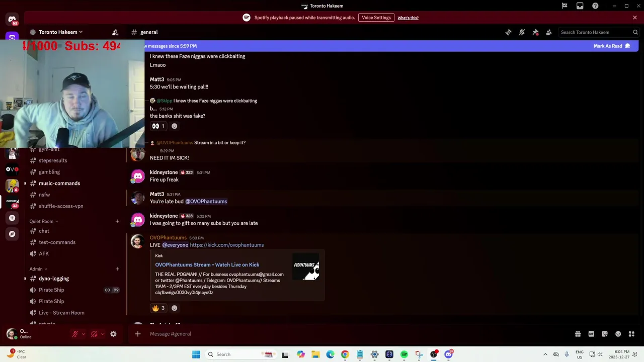The height and width of the screenshot is (362, 644).
Task: Open the OVO server icon in sidebar
Action: coord(12,169)
